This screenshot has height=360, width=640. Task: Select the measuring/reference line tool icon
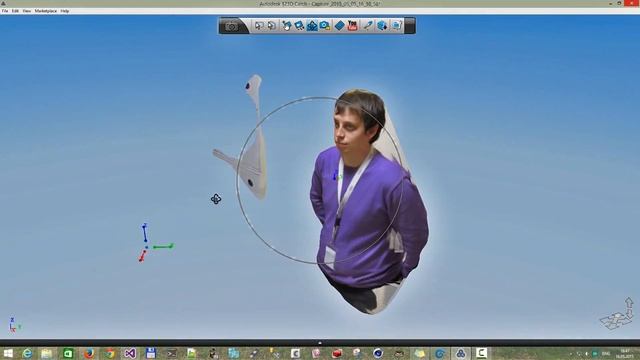tap(368, 26)
